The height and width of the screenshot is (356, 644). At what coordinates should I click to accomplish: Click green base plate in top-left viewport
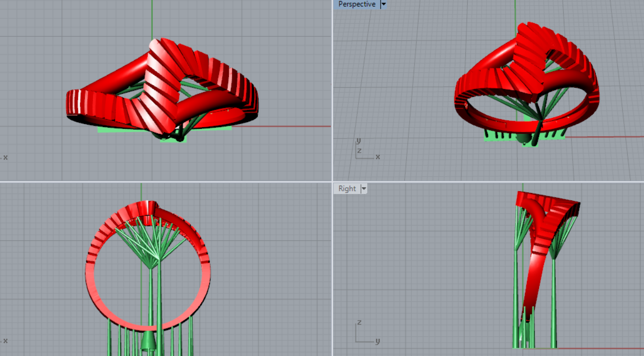[x=108, y=130]
